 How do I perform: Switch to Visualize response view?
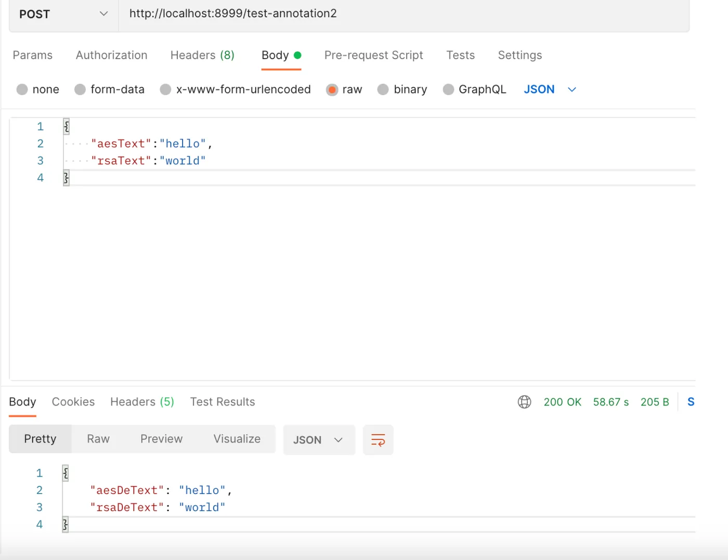coord(237,439)
